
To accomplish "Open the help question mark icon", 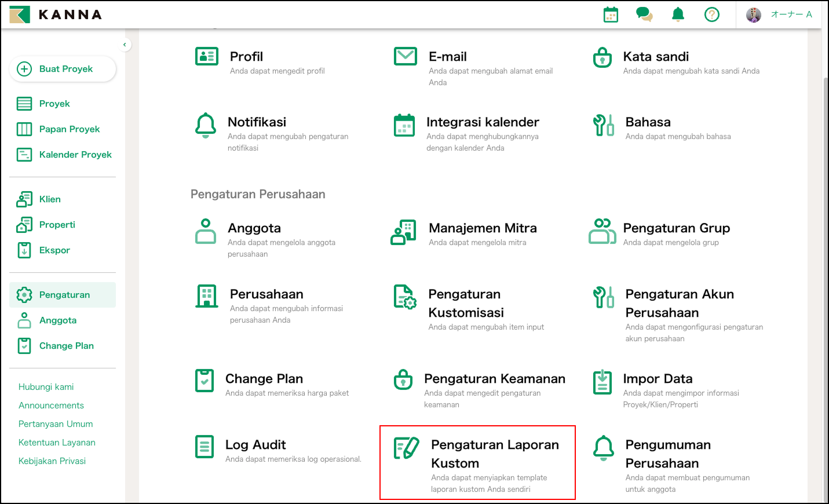I will (711, 14).
